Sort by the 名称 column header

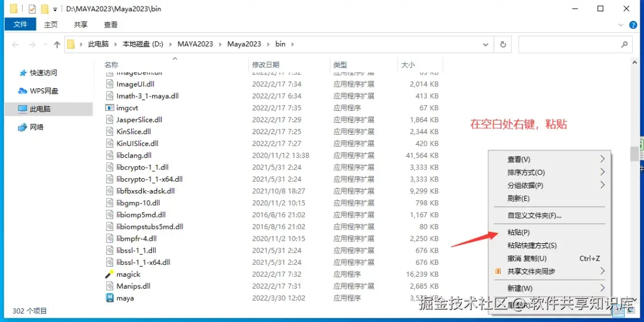(111, 64)
